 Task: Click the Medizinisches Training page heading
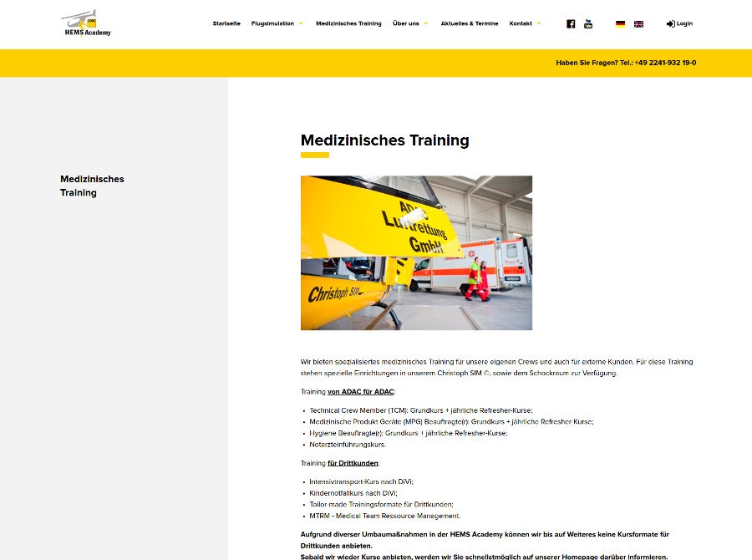pyautogui.click(x=384, y=140)
